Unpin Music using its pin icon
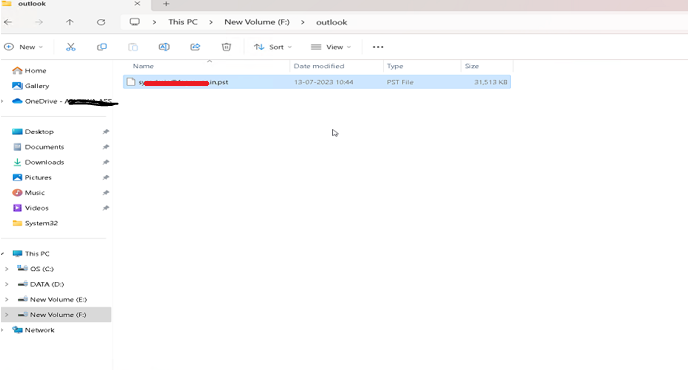The height and width of the screenshot is (374, 688). coord(106,193)
